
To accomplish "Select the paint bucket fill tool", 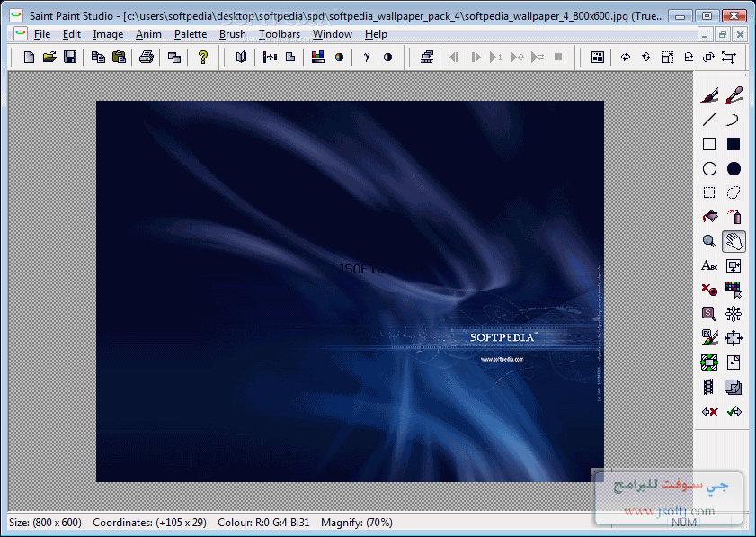I will (x=709, y=217).
